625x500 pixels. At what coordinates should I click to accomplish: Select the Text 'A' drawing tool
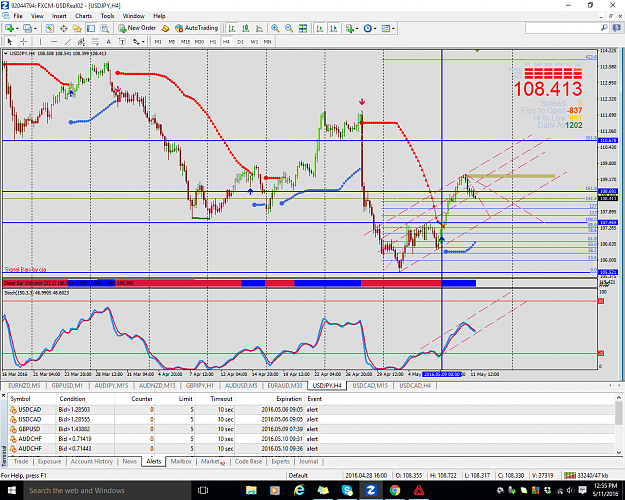tap(108, 41)
